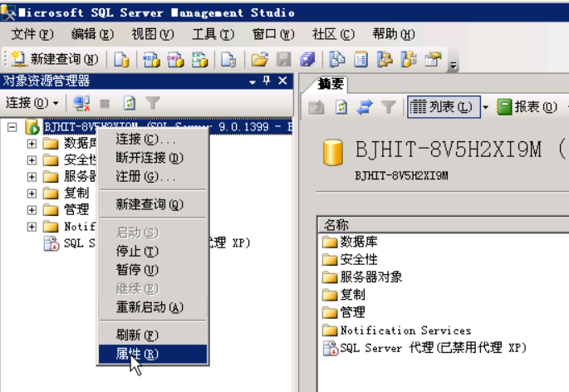This screenshot has height=392, width=569.
Task: Choose 属性(R) in the context menu
Action: point(153,354)
